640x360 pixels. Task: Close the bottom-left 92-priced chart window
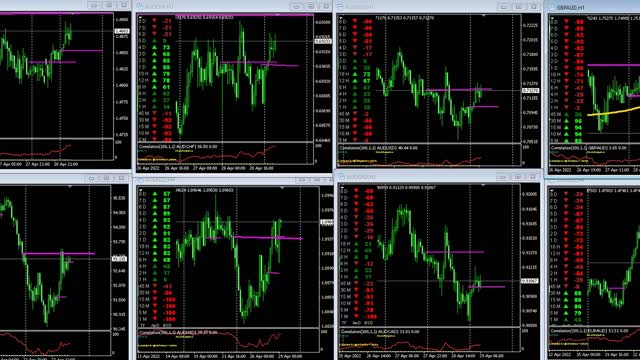pos(121,178)
